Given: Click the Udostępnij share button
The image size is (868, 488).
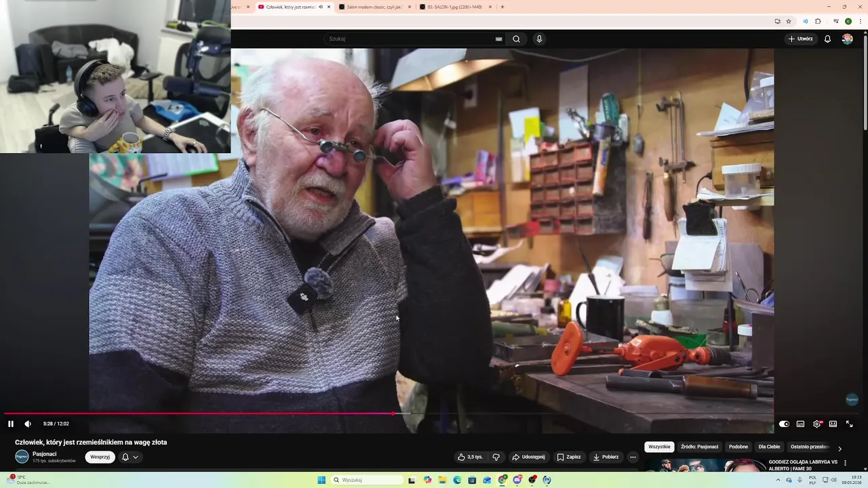Looking at the screenshot, I should [528, 457].
